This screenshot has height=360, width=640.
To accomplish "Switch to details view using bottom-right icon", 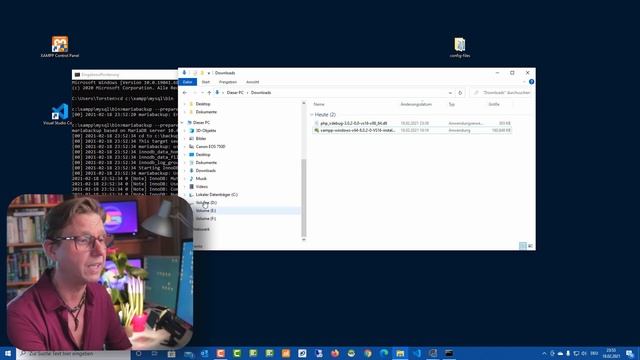I will tap(522, 245).
